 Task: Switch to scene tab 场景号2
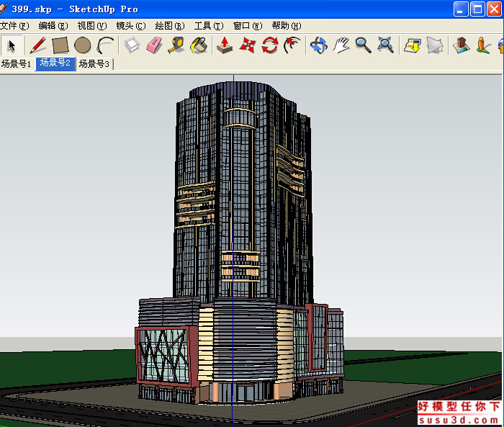[x=55, y=63]
